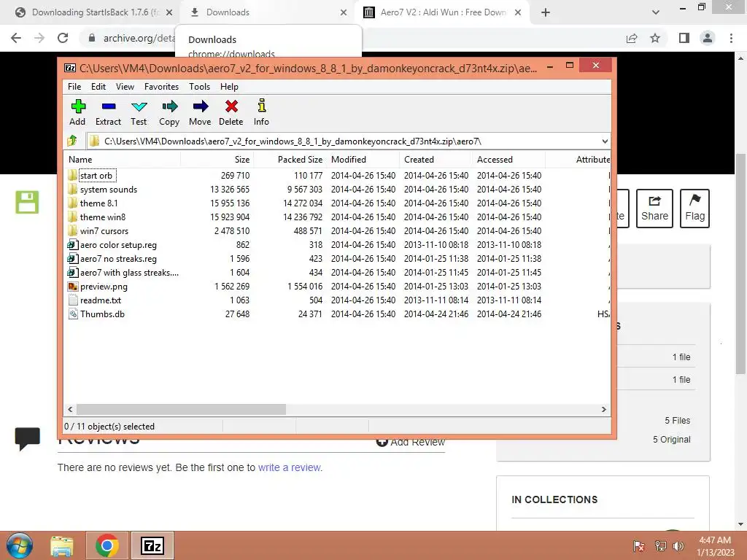Image resolution: width=747 pixels, height=560 pixels.
Task: Go back in Chrome browser
Action: (16, 38)
